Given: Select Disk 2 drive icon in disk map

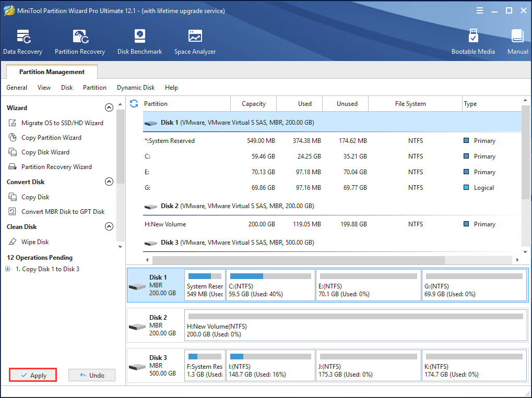Looking at the screenshot, I should click(x=137, y=327).
